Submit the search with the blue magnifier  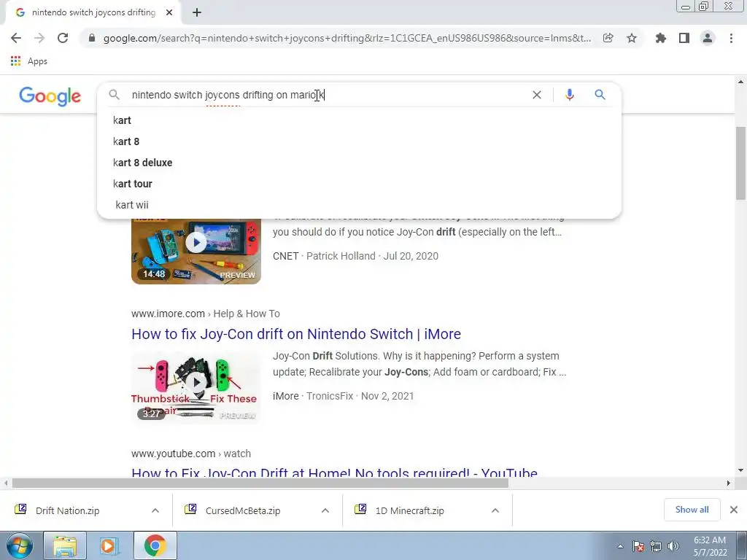coord(600,95)
